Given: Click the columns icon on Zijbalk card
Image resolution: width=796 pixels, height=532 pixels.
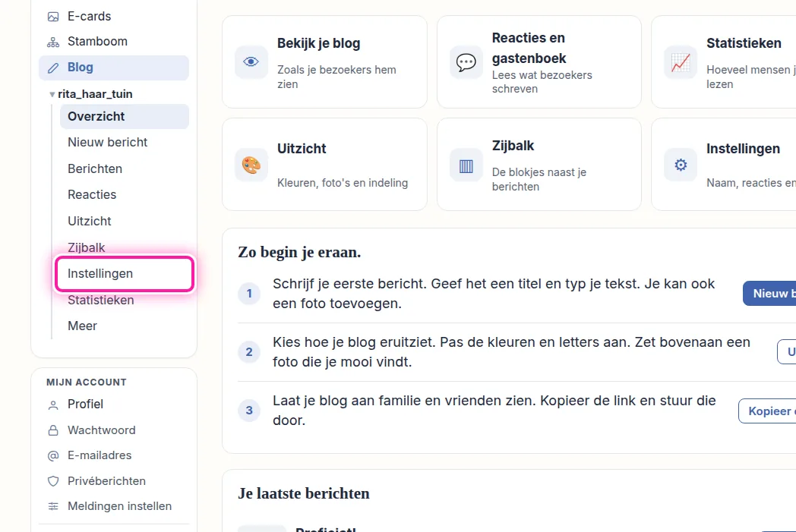Looking at the screenshot, I should (x=466, y=165).
